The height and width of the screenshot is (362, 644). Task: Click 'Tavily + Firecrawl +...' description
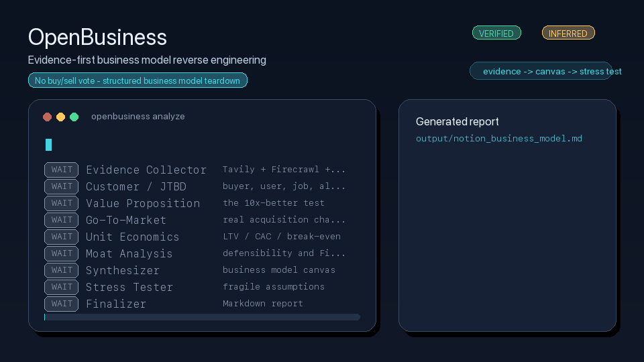284,169
